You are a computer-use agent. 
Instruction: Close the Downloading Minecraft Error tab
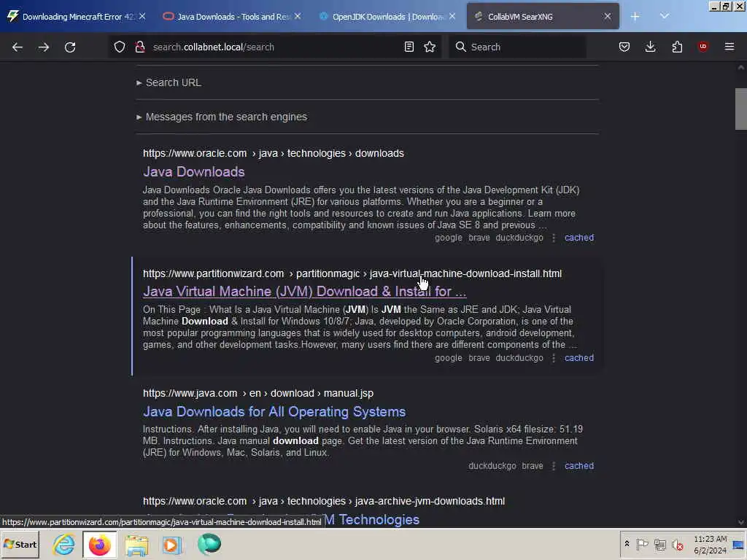coord(142,17)
